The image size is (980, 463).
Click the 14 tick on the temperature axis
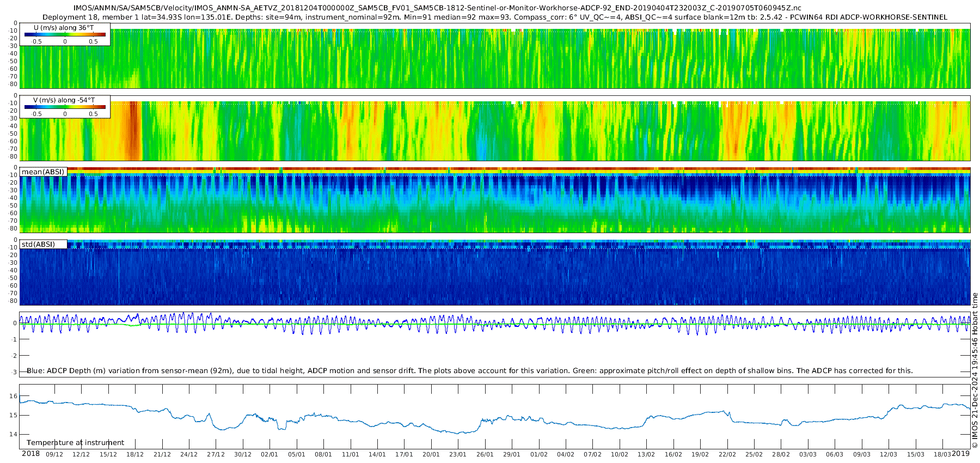tap(14, 434)
